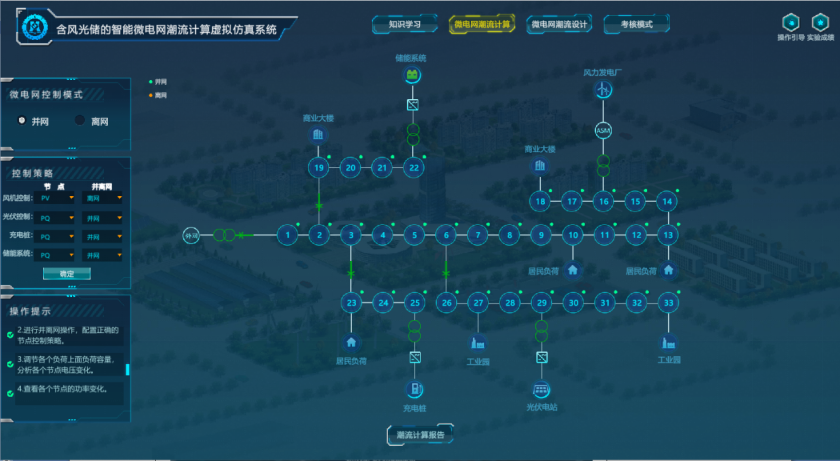The image size is (840, 461).
Task: Click the 充电桩 charging pile icon
Action: point(414,389)
